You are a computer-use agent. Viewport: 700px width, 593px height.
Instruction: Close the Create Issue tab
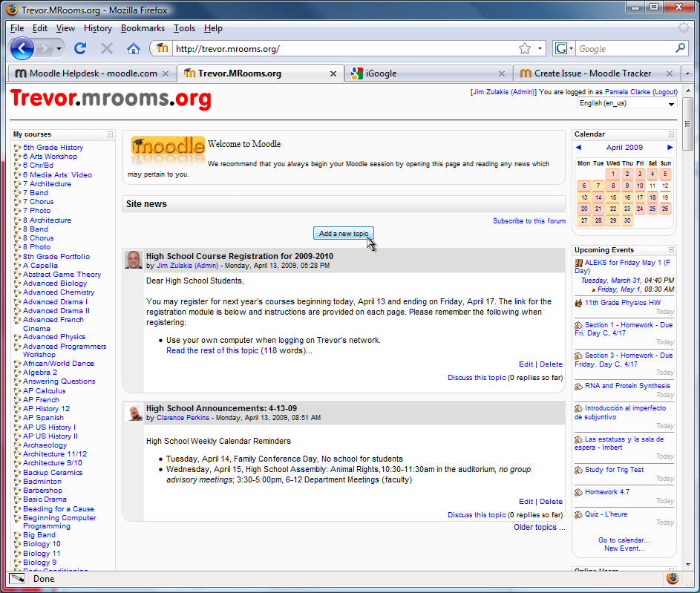(670, 73)
